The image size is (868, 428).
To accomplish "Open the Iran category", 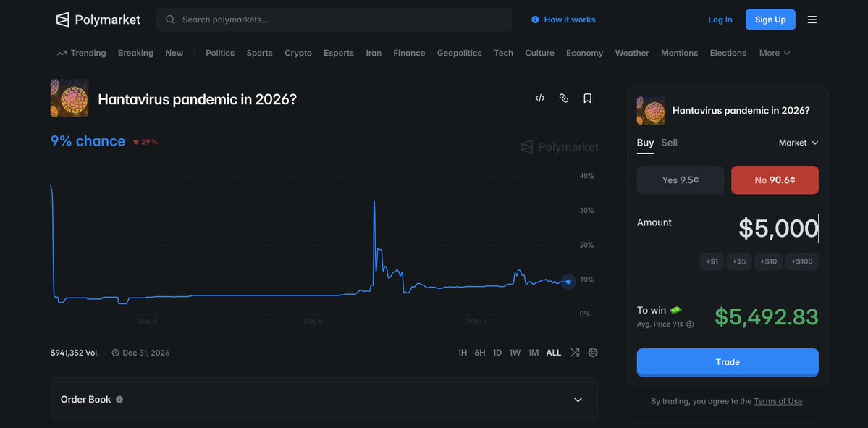I will click(x=374, y=53).
